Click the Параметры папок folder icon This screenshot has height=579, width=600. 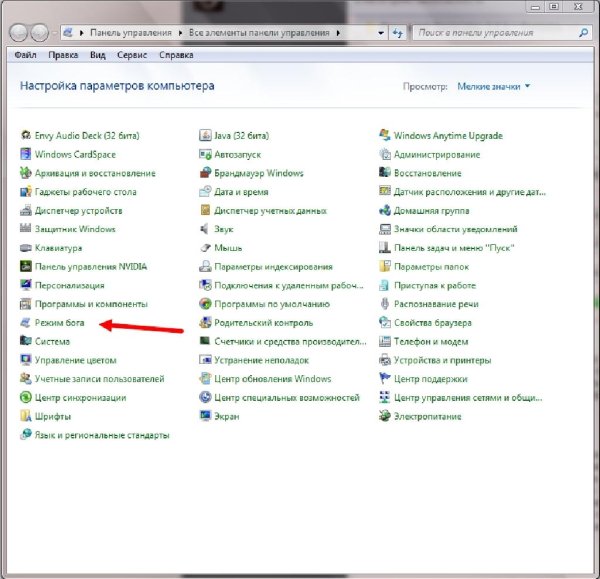tap(385, 266)
